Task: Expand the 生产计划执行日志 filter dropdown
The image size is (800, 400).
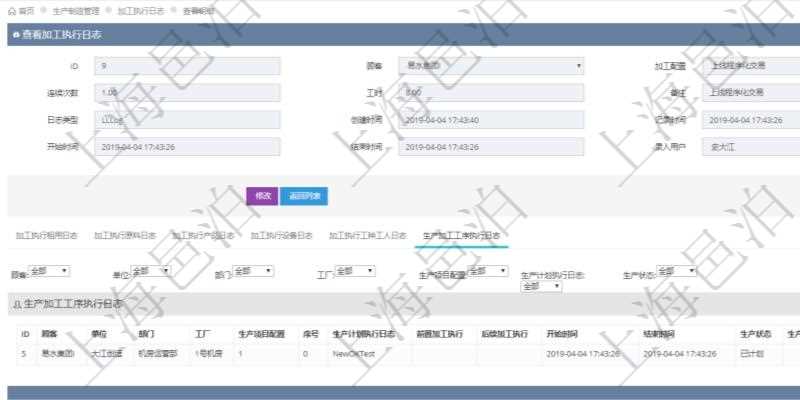Action: pos(540,286)
